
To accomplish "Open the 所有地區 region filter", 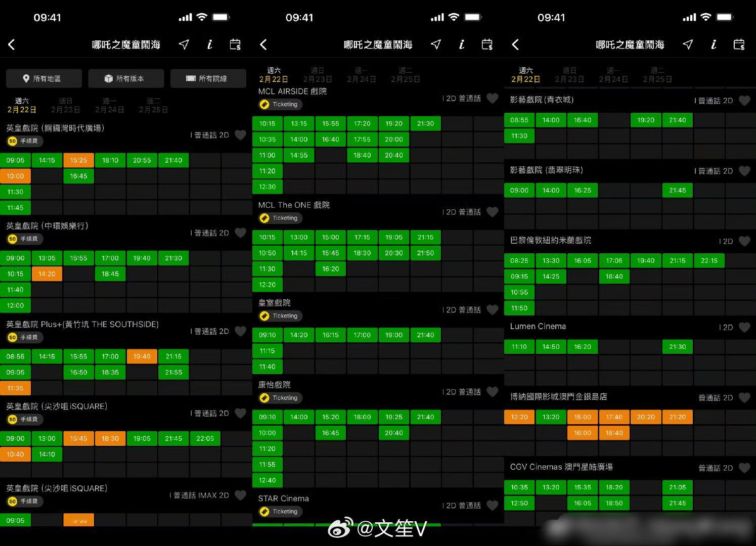I will [x=43, y=78].
